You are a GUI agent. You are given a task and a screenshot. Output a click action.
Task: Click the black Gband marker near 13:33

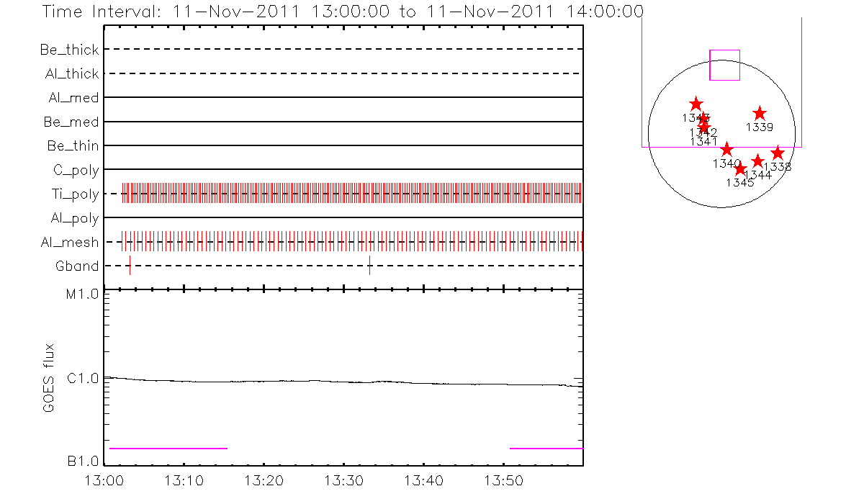coord(369,265)
